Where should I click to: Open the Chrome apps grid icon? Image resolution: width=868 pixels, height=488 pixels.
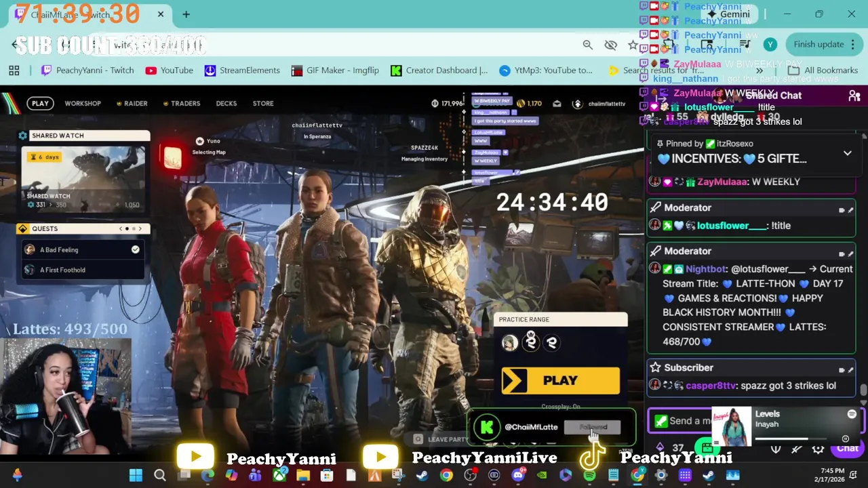click(x=14, y=70)
